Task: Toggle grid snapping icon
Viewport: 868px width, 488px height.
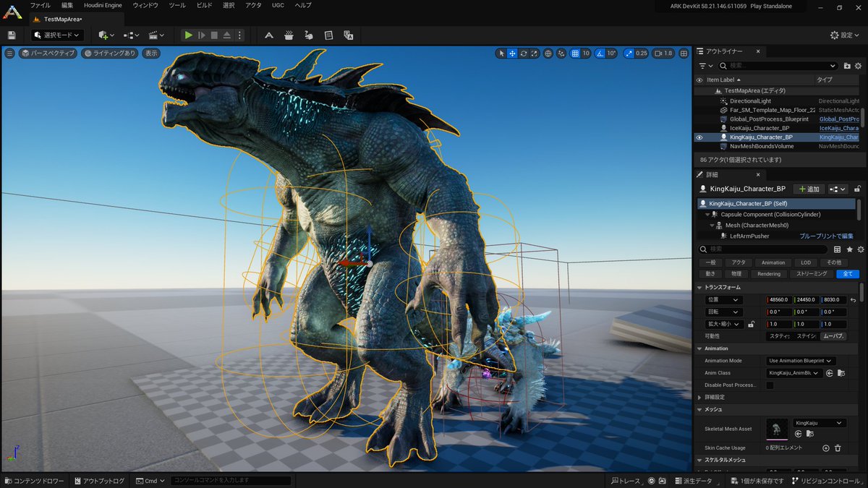Action: pos(575,53)
